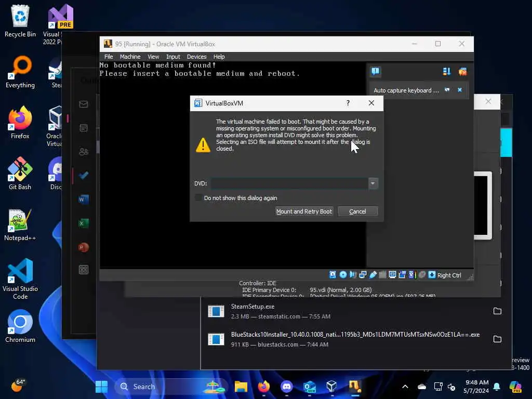Viewport: 532px width, 399px height.
Task: Click the Right Ctrl host key label
Action: pyautogui.click(x=449, y=275)
